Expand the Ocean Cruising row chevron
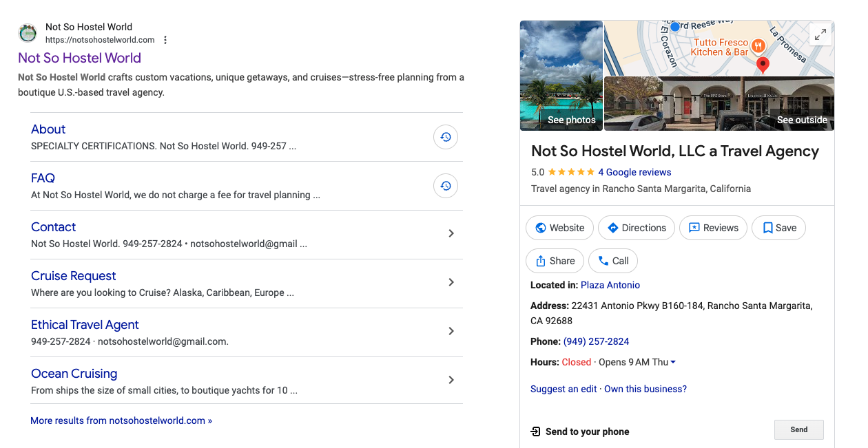This screenshot has width=868, height=448. (x=451, y=380)
